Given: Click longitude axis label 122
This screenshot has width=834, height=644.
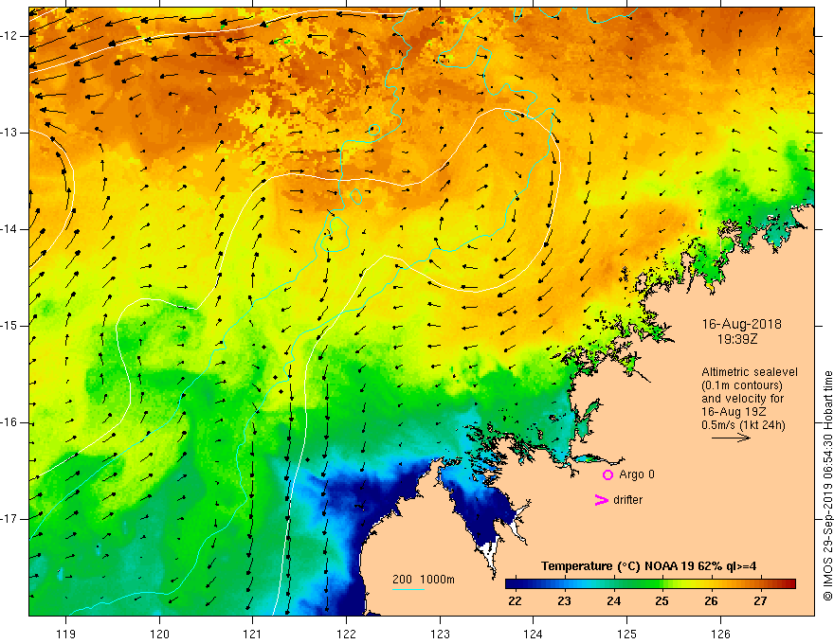Looking at the screenshot, I should [x=346, y=634].
